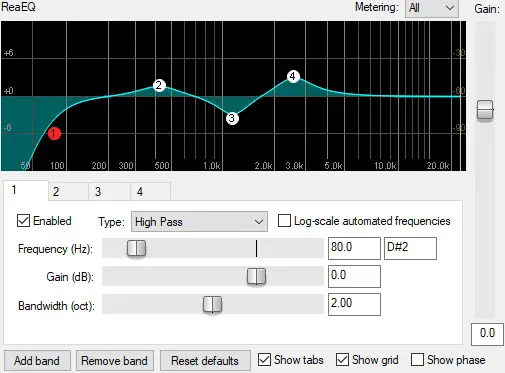Toggle Show tabs checkbox
Viewport: 505px width, 373px height.
point(265,360)
